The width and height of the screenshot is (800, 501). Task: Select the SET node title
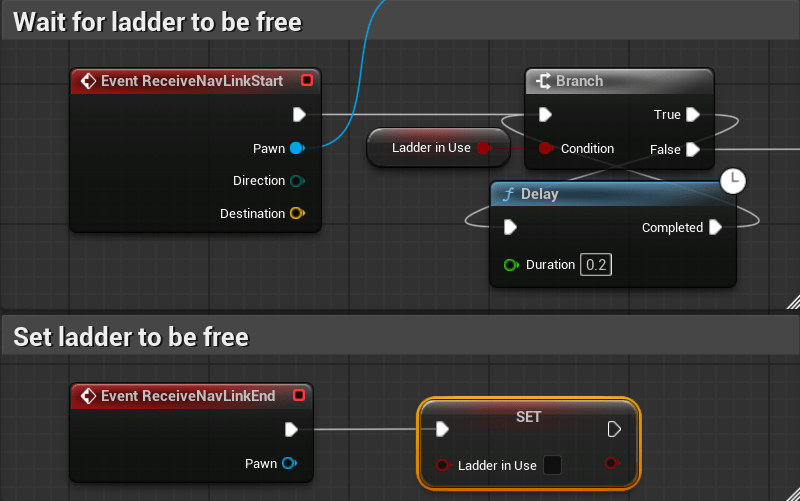[x=528, y=416]
